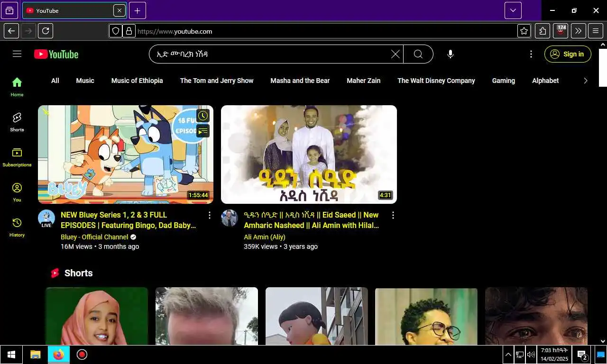
Task: Open the Bluey channel avatar
Action: click(46, 218)
